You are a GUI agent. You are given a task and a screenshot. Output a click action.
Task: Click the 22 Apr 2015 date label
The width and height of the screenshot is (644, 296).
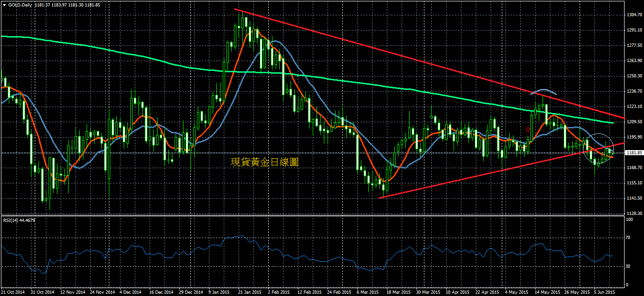click(x=487, y=292)
